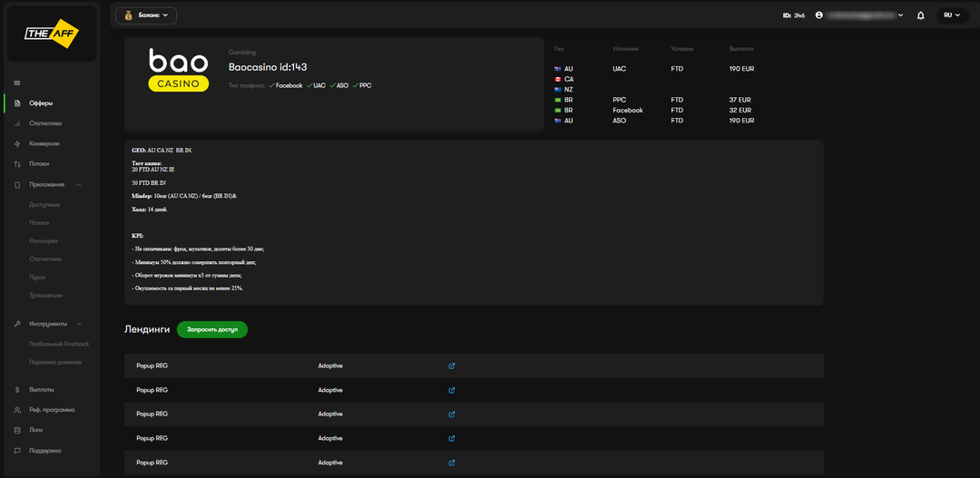Collapse the Приложения sidebar section
This screenshot has height=478, width=980.
pos(79,185)
